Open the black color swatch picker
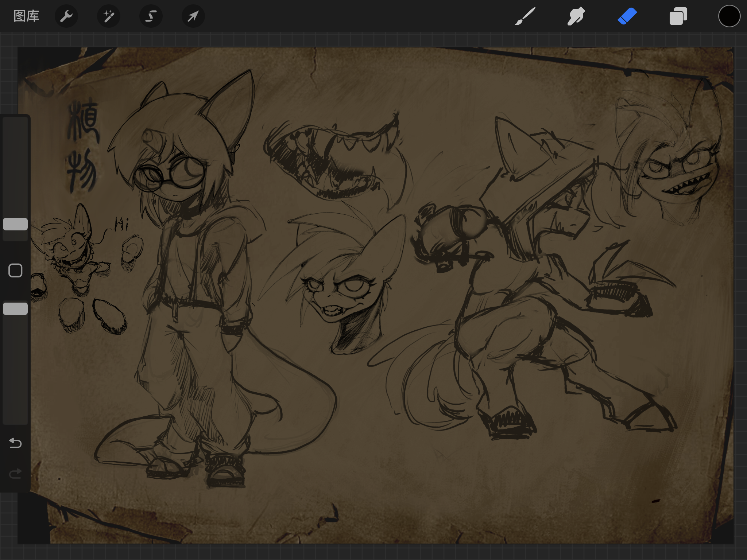The height and width of the screenshot is (560, 747). click(x=729, y=16)
